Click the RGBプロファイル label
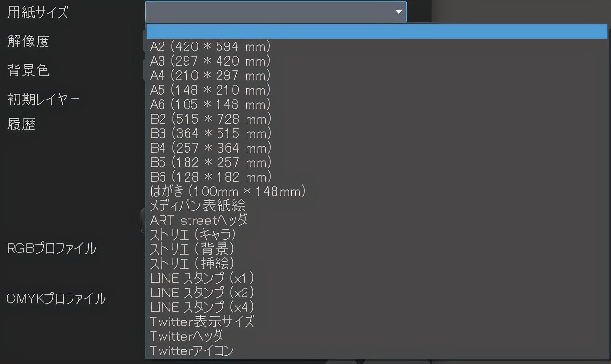 click(x=51, y=249)
